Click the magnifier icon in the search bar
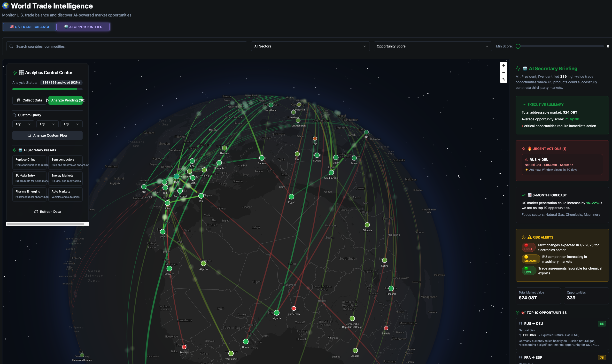The height and width of the screenshot is (364, 612). [11, 46]
